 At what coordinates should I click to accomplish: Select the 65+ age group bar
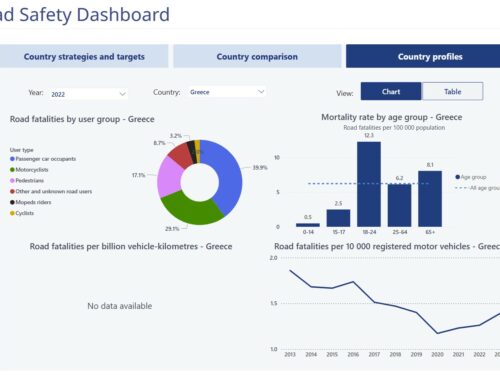click(430, 199)
